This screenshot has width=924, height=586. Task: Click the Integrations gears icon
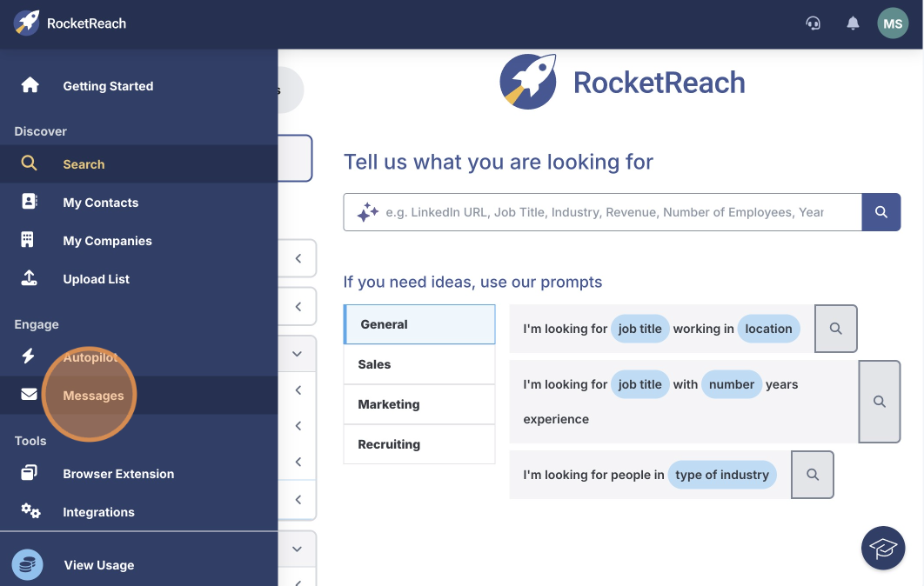[x=30, y=510]
